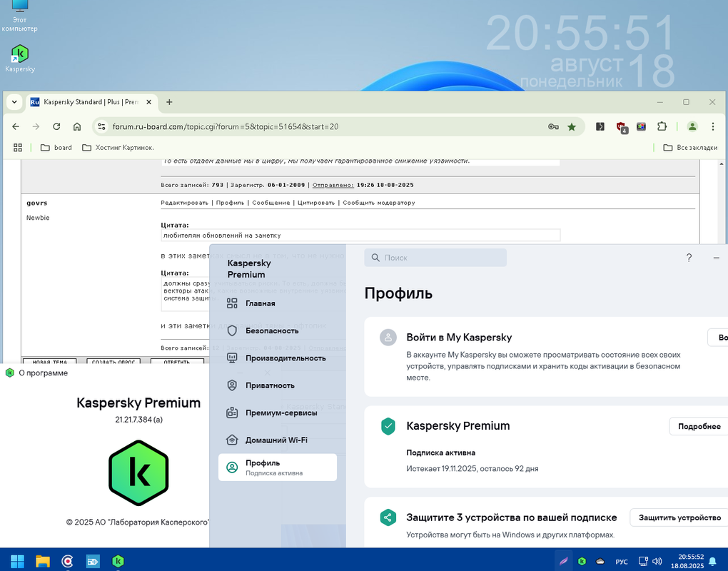The height and width of the screenshot is (571, 728).
Task: Click the Поиск search field in Kaspersky
Action: (435, 258)
